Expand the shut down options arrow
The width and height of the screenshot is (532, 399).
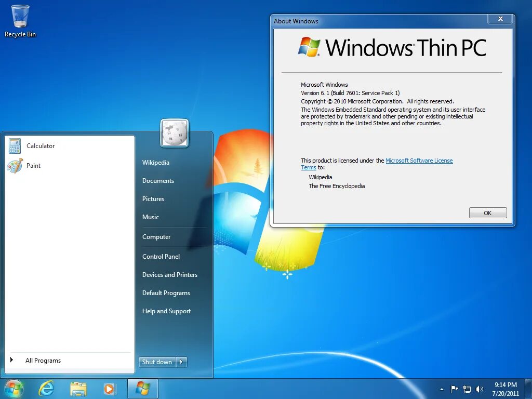(181, 362)
